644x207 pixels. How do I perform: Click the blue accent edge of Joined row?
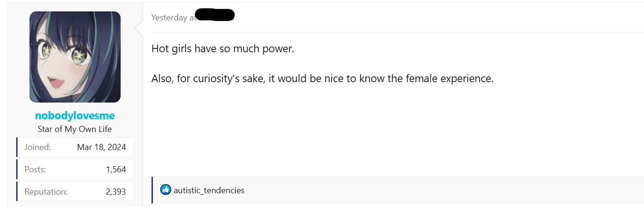point(17,147)
